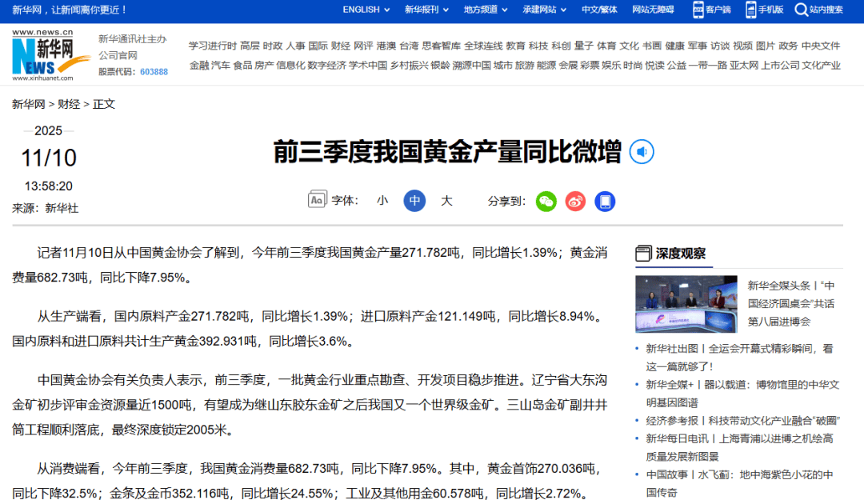Open the 新华全媒头条 进博会 headline

tap(790, 303)
